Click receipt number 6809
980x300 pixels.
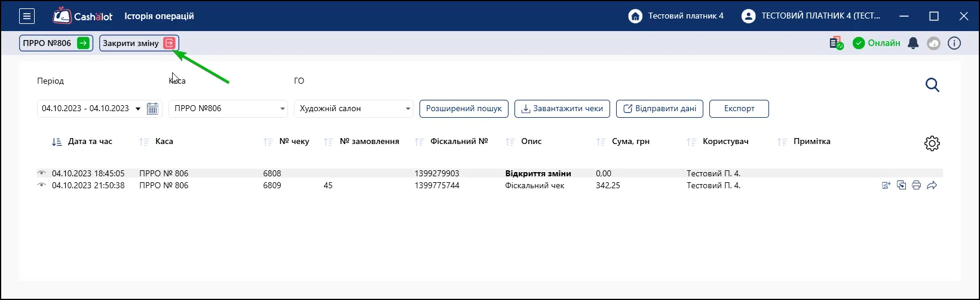(272, 185)
